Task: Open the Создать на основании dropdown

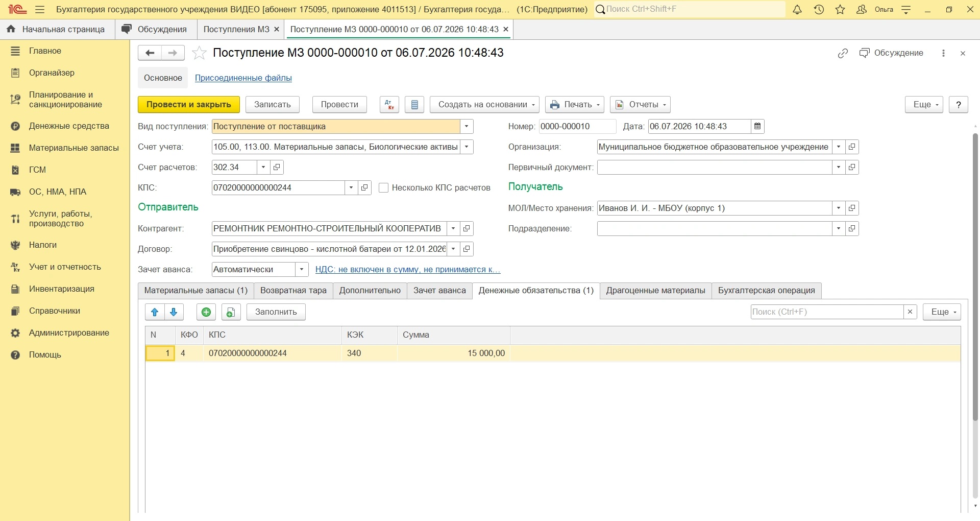Action: point(485,105)
